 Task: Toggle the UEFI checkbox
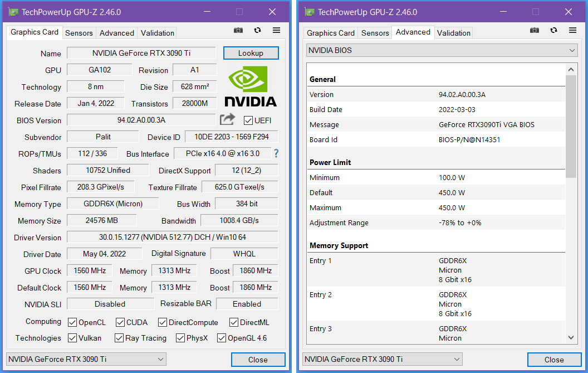248,120
